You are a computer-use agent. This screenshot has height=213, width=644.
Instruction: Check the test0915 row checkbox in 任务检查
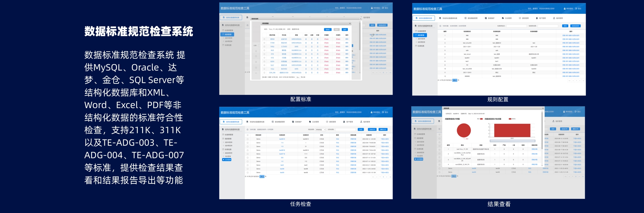248,139
